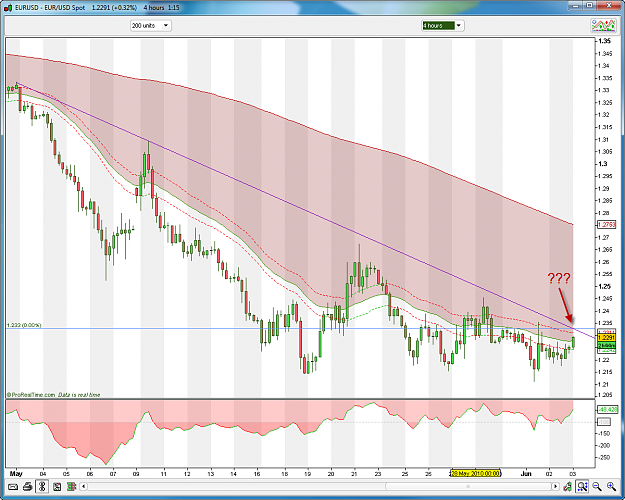
Task: Click the save chart image icon
Action: (x=57, y=487)
